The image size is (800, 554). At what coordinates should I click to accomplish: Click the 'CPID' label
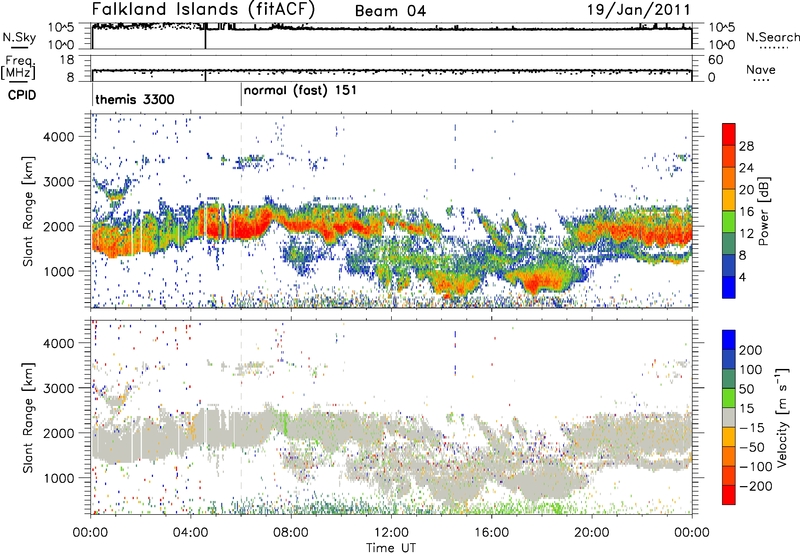click(x=22, y=95)
